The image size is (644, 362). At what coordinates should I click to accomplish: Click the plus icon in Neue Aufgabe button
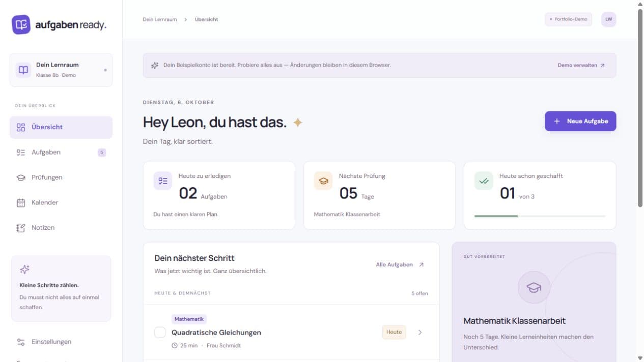557,121
